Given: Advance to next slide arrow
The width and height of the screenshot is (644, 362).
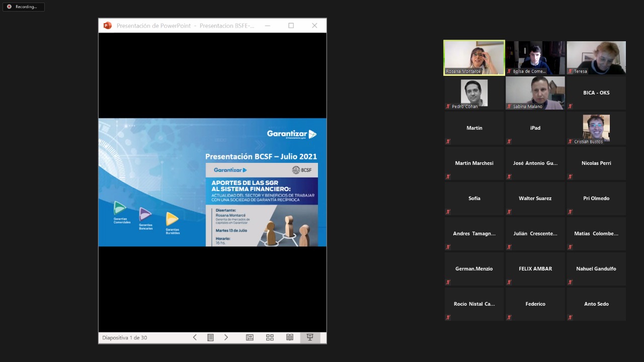Looking at the screenshot, I should 226,337.
